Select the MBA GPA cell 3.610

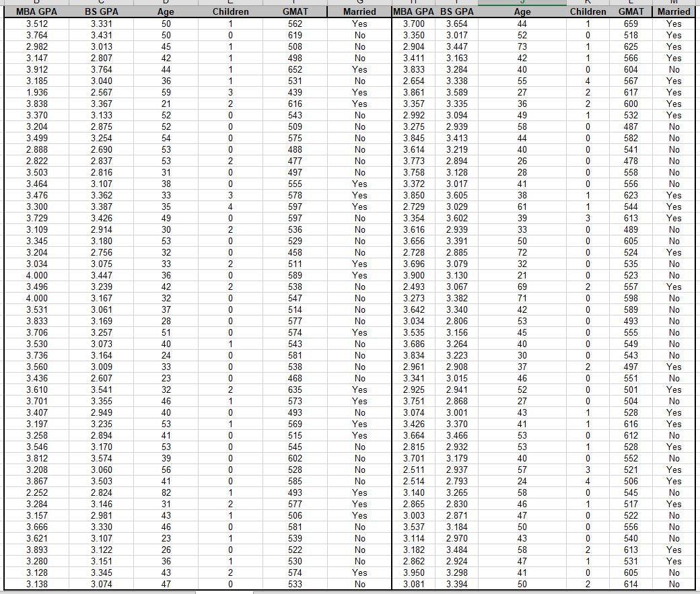coord(36,389)
